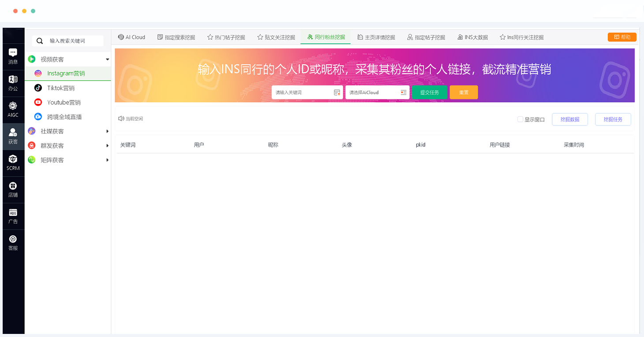Select the SCRM sidebar icon
This screenshot has width=644, height=337.
(13, 162)
